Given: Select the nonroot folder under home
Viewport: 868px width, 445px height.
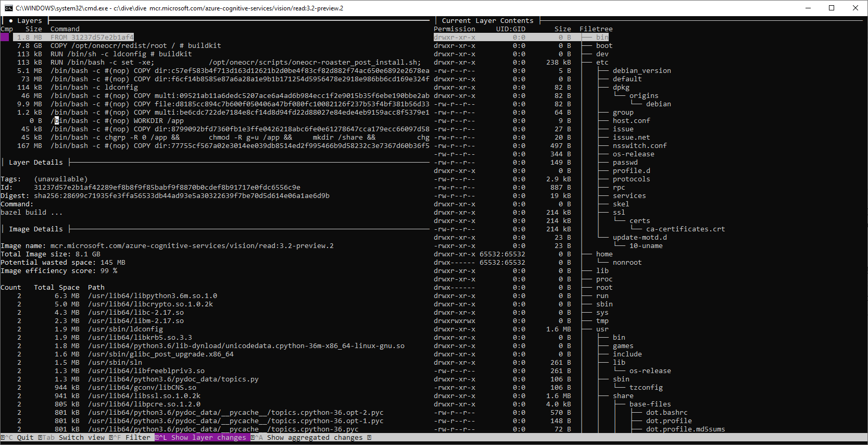Looking at the screenshot, I should tap(627, 263).
